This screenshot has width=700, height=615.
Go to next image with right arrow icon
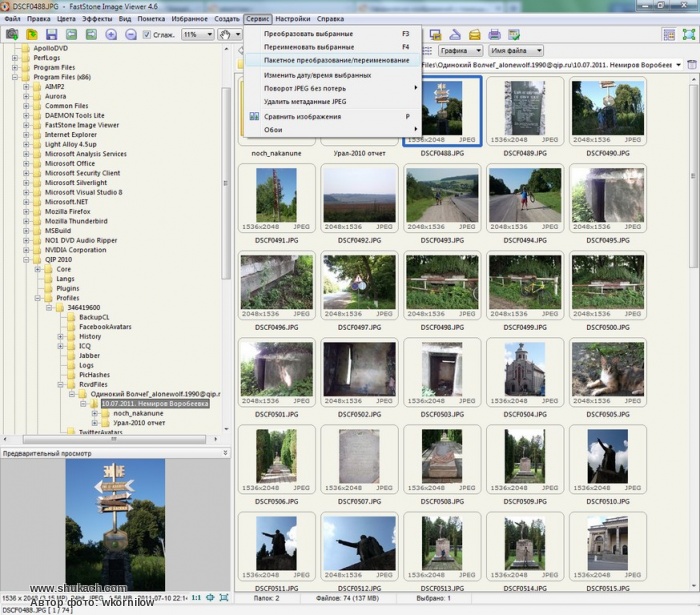[x=91, y=34]
